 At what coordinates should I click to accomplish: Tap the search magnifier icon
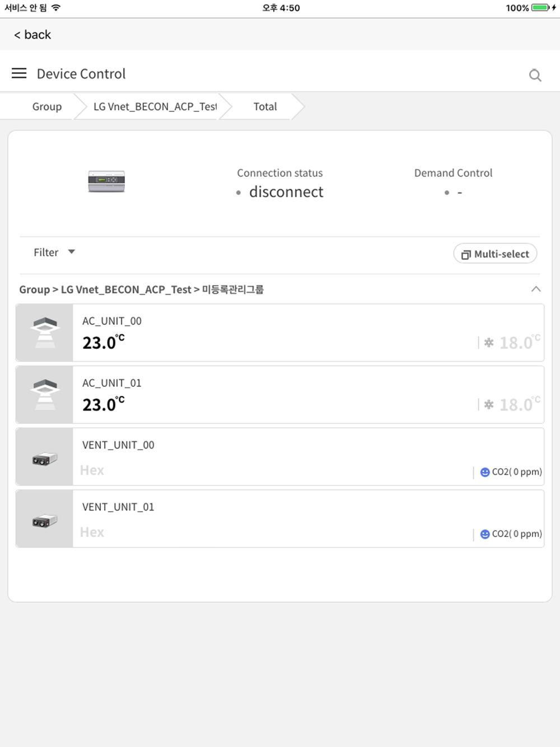coord(535,75)
